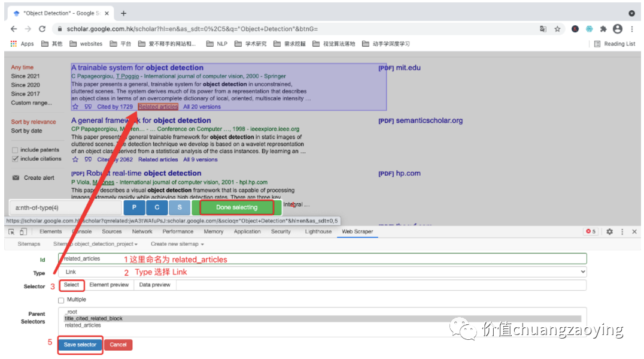The image size is (644, 359).
Task: Open the [PDF] hp.com link
Action: click(x=399, y=173)
